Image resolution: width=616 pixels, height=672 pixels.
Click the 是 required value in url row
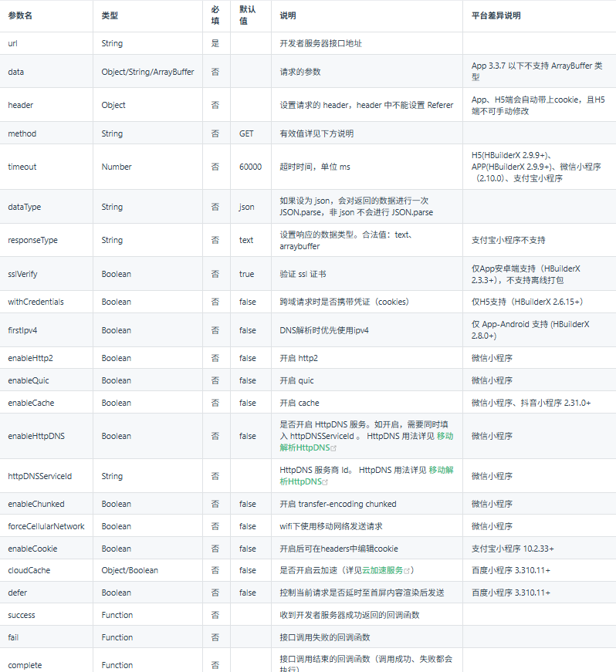click(x=215, y=43)
